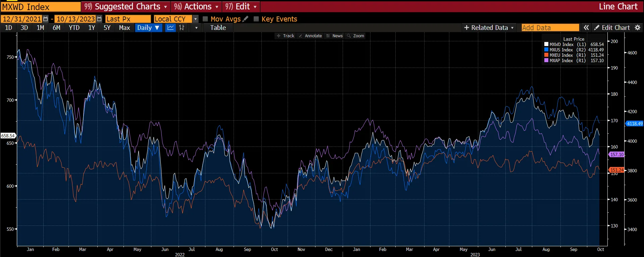
Task: Select the 1Y time range
Action: [x=92, y=28]
